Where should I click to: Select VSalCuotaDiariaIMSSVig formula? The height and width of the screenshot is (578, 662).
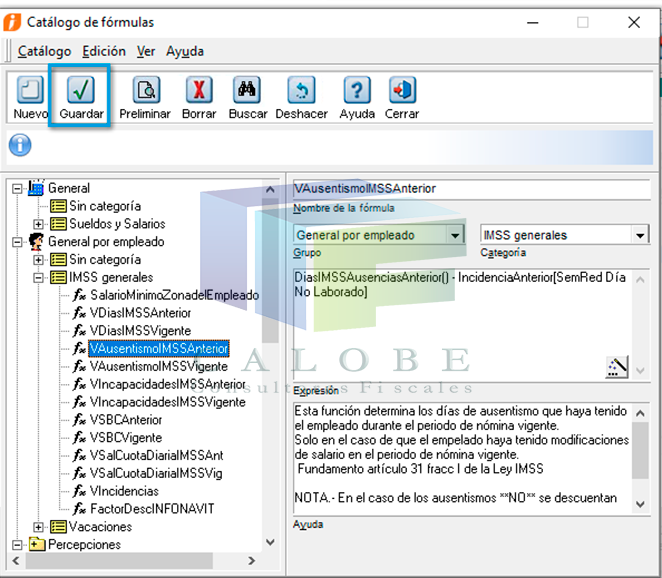(x=156, y=473)
